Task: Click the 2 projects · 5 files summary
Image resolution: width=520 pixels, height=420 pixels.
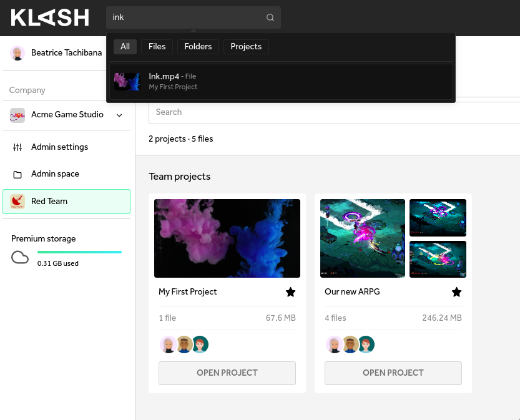Action: (181, 139)
